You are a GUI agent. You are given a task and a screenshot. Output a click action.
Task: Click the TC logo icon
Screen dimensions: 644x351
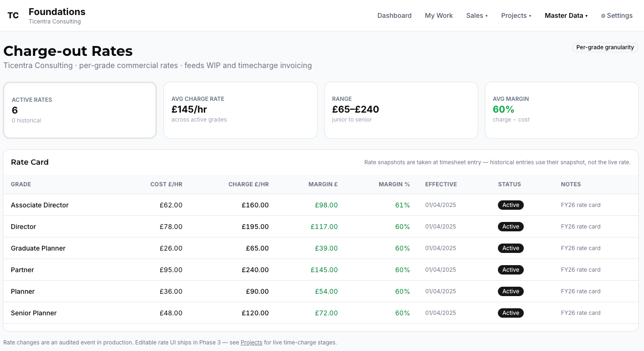[13, 15]
